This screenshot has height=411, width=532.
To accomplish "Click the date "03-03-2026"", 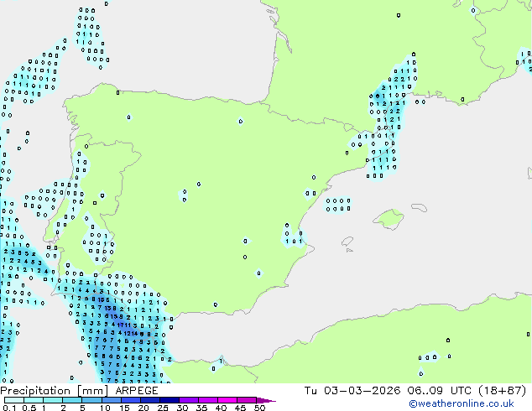I will pyautogui.click(x=362, y=391).
